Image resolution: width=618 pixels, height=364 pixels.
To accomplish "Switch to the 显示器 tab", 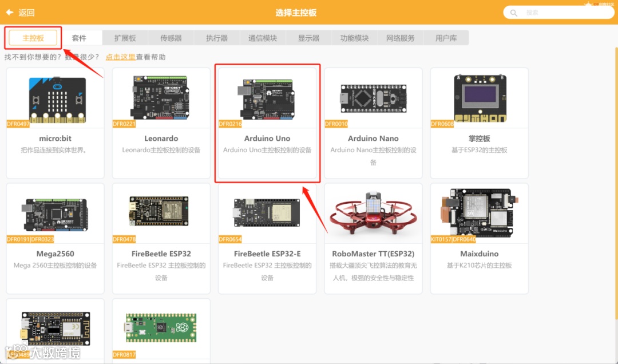I will [x=308, y=38].
